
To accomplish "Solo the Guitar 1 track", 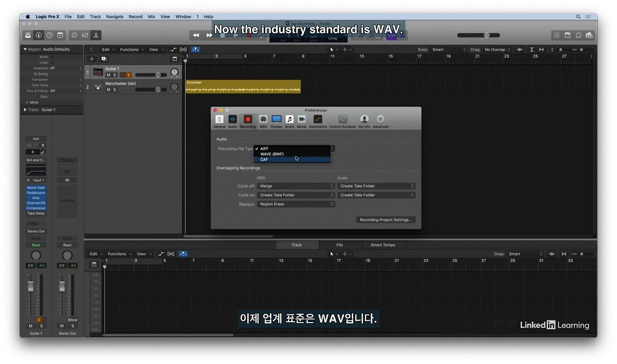I will pyautogui.click(x=115, y=75).
